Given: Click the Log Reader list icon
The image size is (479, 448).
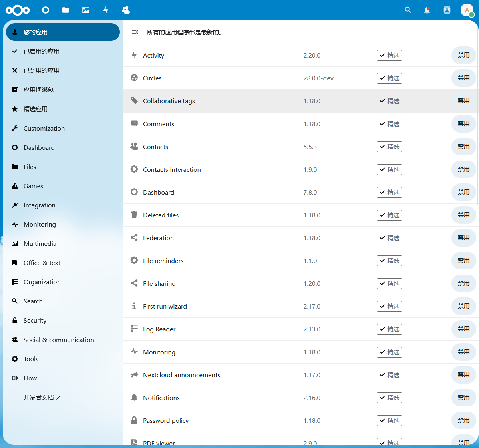Looking at the screenshot, I should (x=134, y=329).
